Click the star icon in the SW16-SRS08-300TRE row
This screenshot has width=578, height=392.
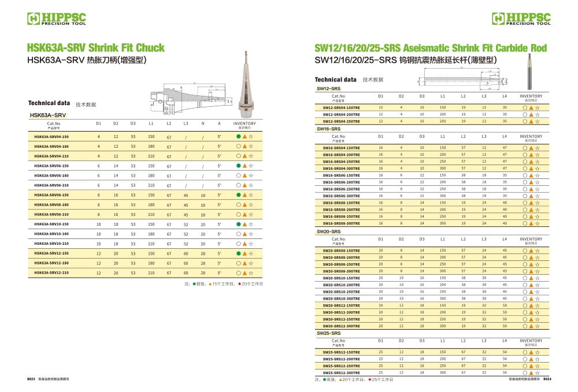pyautogui.click(x=538, y=223)
